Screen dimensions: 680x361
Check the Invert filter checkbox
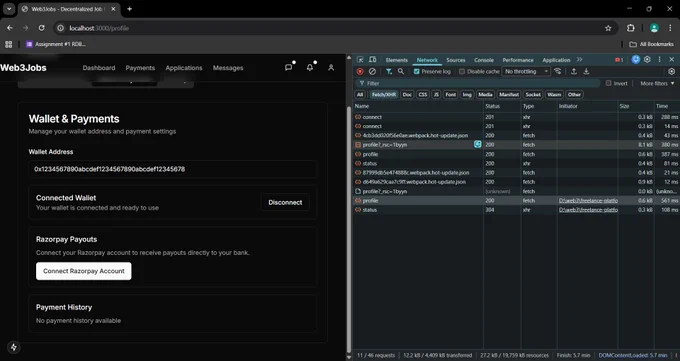click(x=608, y=83)
